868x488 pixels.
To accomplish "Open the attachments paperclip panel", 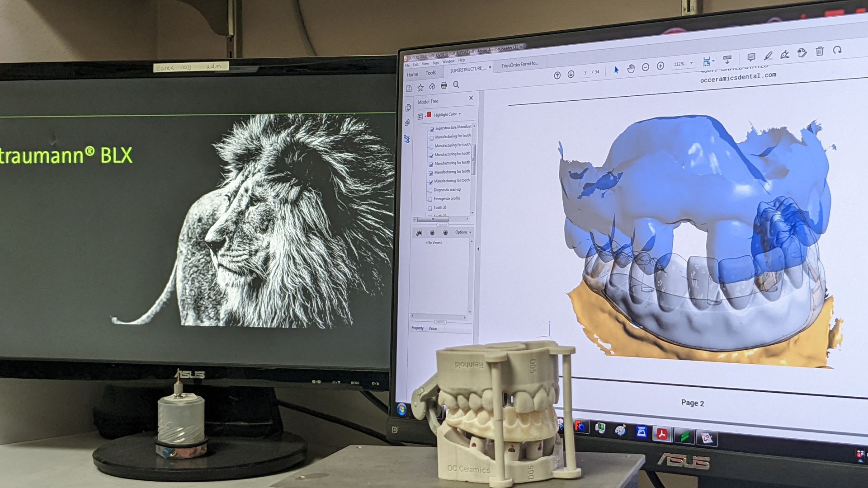I will pyautogui.click(x=407, y=123).
